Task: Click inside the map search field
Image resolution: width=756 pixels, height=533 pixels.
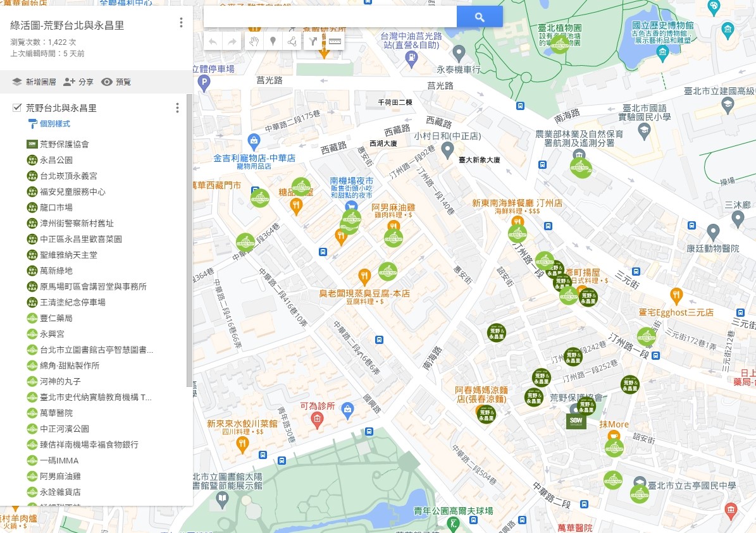Action: click(329, 17)
